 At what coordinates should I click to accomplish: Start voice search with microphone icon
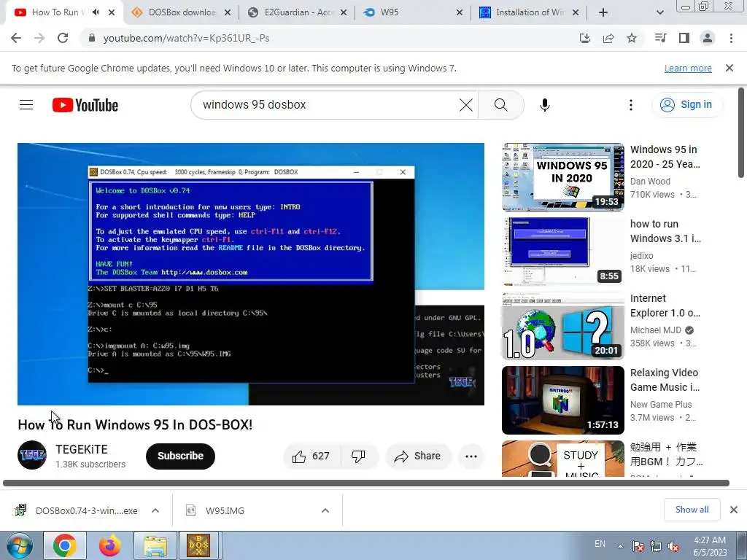tap(545, 105)
